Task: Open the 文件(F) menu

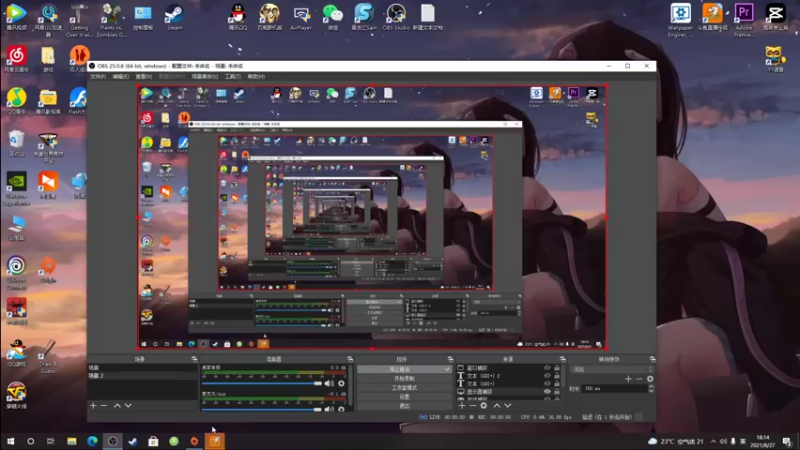Action: pos(97,77)
